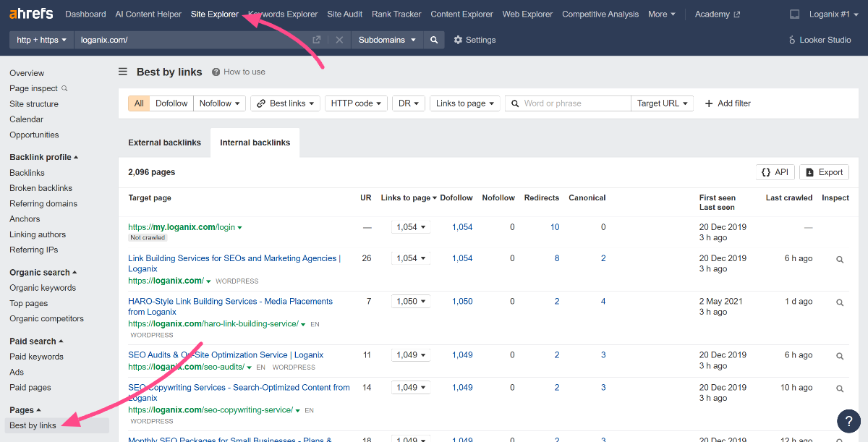The image size is (868, 442).
Task: Select the All links filter
Action: [139, 103]
